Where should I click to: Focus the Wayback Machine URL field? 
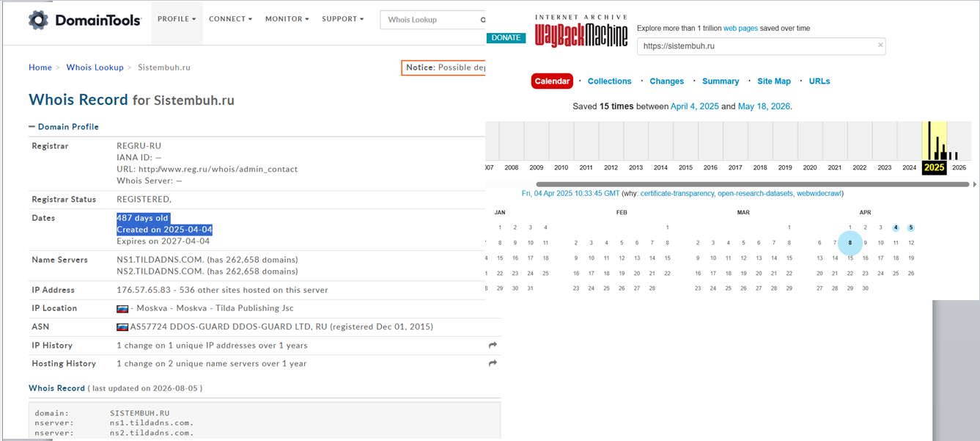[761, 46]
